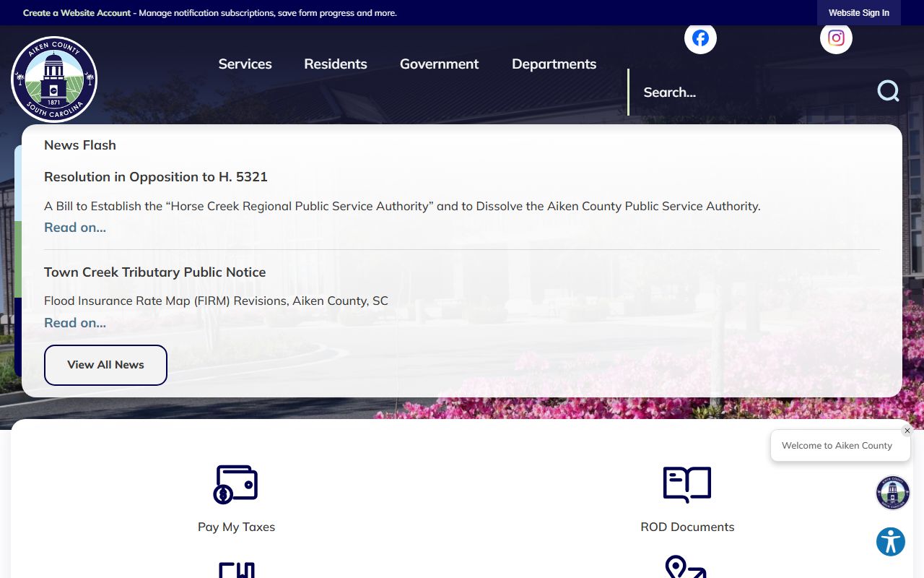Open the Aiken County Facebook page icon
The height and width of the screenshot is (578, 924).
(700, 38)
